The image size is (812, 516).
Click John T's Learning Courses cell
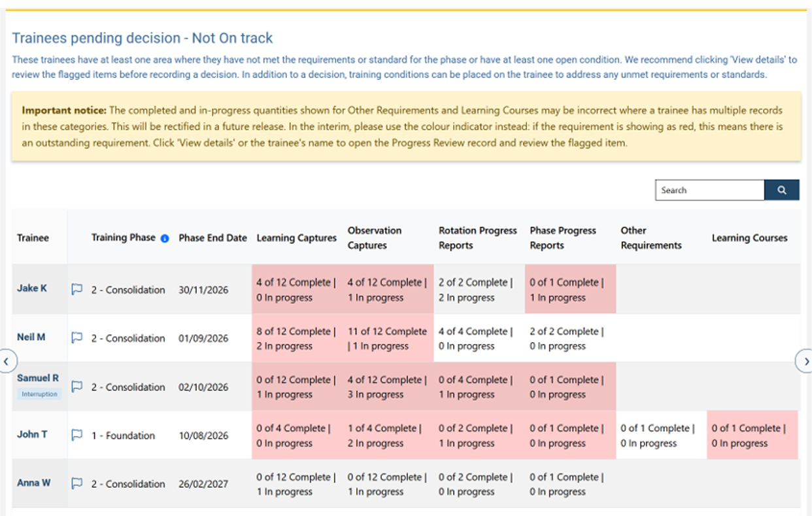point(753,435)
